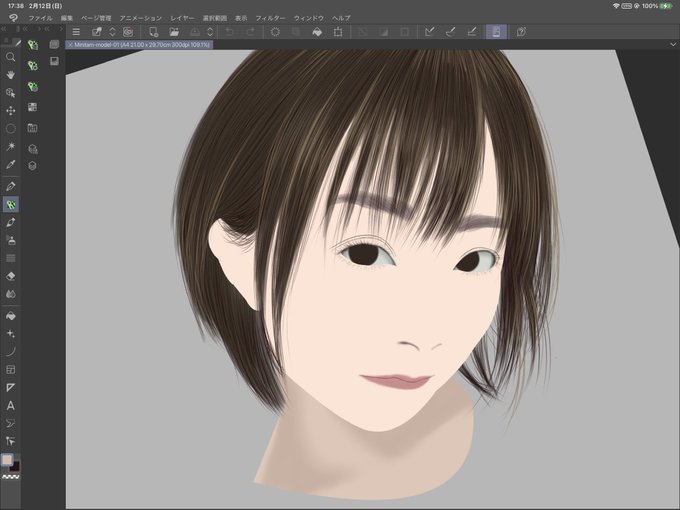Open the ページ管理 menu
680x510 pixels.
(x=96, y=18)
